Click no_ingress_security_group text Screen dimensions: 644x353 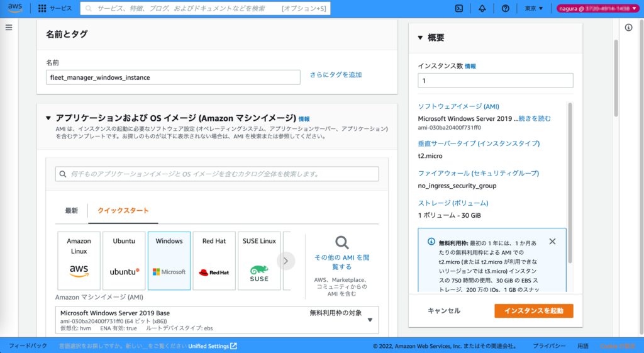pyautogui.click(x=457, y=186)
